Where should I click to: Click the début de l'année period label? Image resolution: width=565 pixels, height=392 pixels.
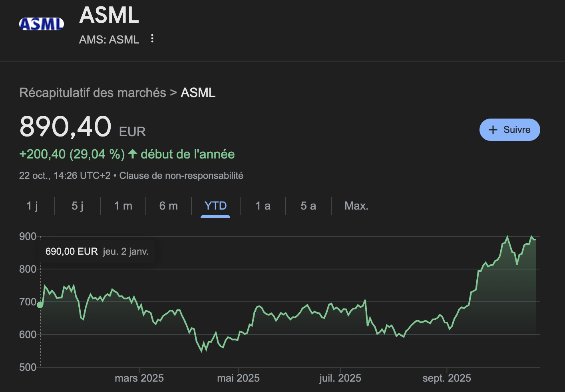(188, 154)
